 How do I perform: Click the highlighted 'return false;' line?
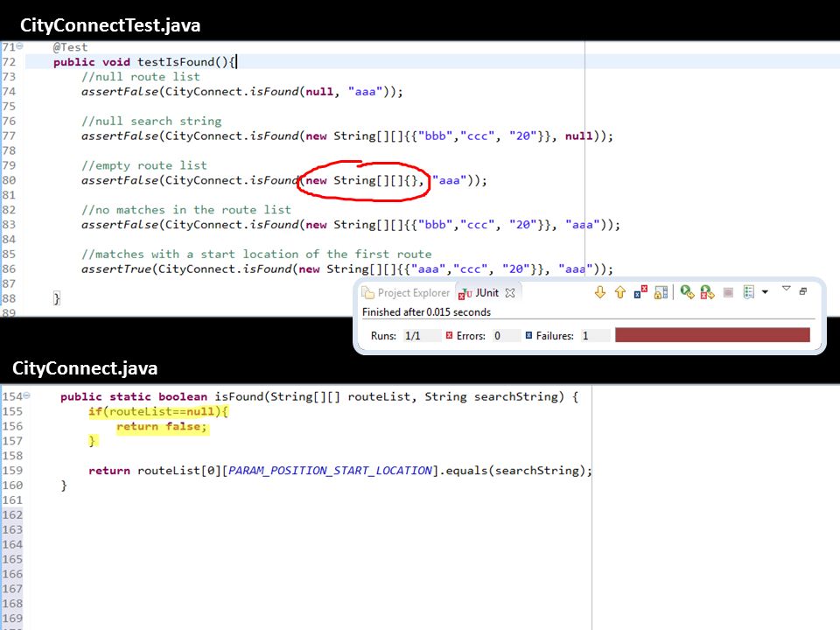pyautogui.click(x=161, y=426)
